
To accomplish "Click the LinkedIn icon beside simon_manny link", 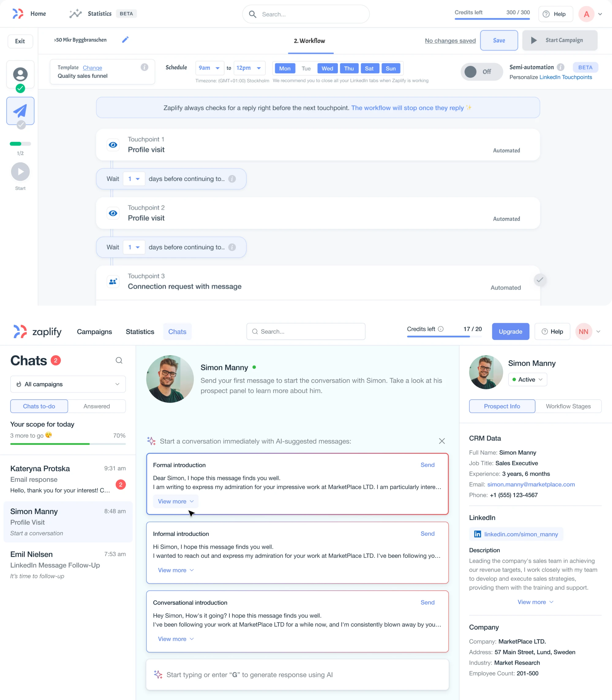I will (x=477, y=534).
